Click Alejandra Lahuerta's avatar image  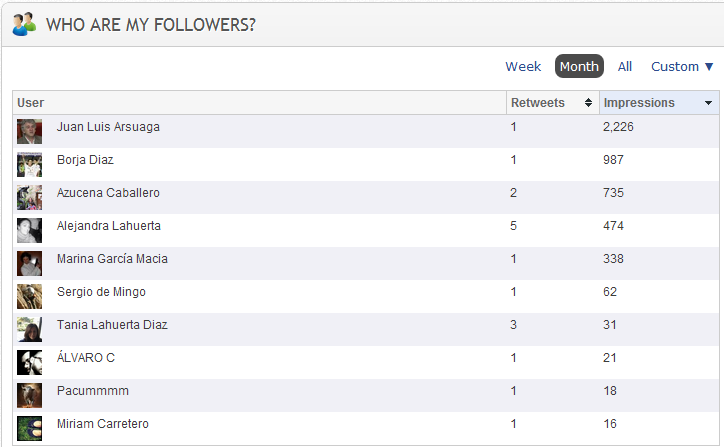[x=29, y=231]
